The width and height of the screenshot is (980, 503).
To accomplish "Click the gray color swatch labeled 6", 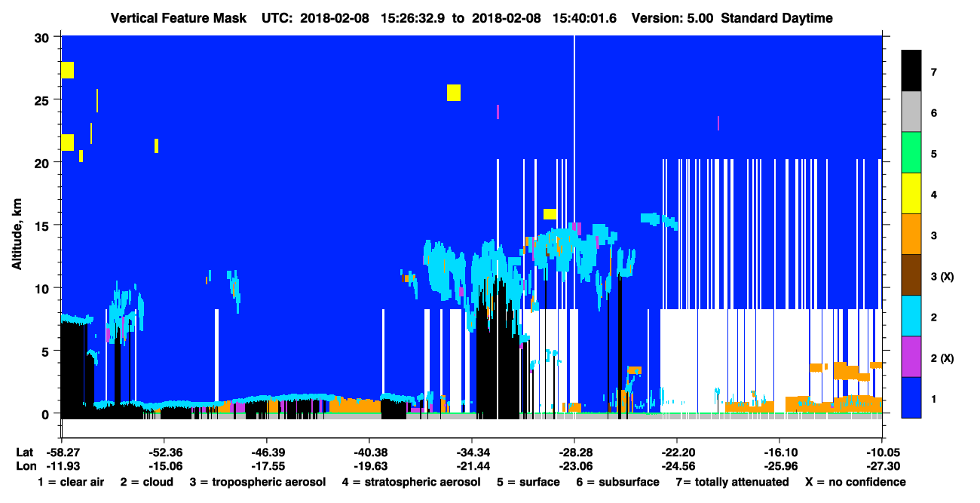I will pos(911,112).
